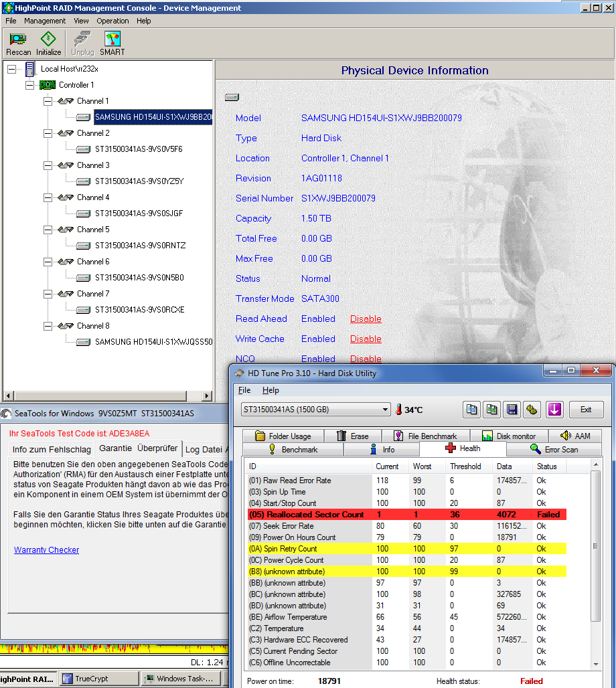Image resolution: width=616 pixels, height=688 pixels.
Task: Click disk icon next to ST31500341AS-9VS0V5F6
Action: [83, 149]
